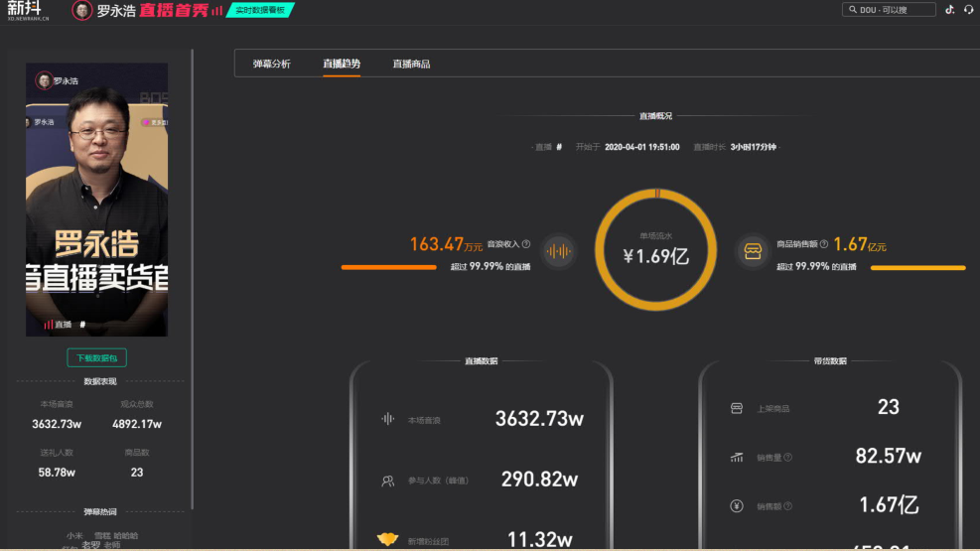Viewport: 980px width, 551px height.
Task: Click the 11.32w new fans value
Action: click(x=539, y=539)
